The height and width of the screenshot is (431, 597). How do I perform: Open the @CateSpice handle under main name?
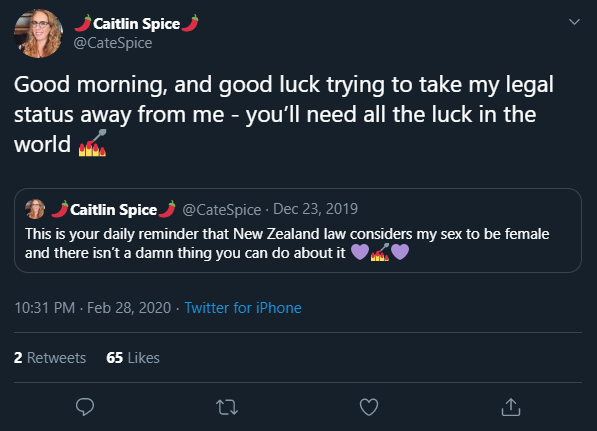coord(113,43)
